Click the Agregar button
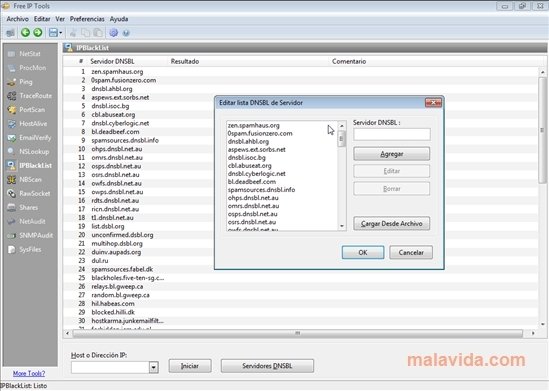The height and width of the screenshot is (391, 549). pyautogui.click(x=391, y=154)
